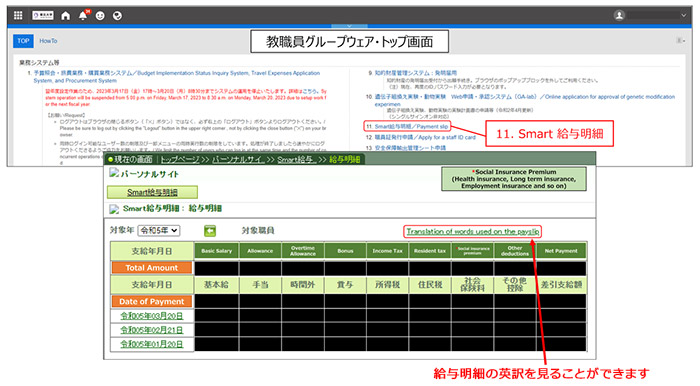Open the apps grid menu icon
700x386 pixels.
(18, 16)
